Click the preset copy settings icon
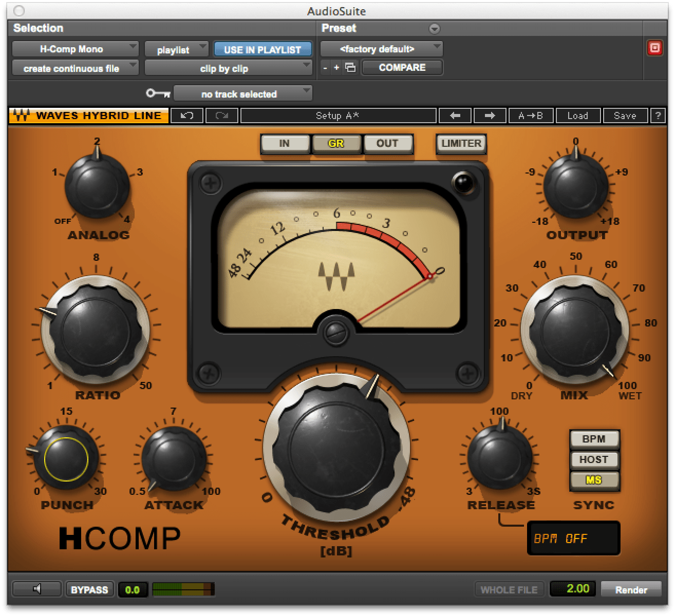Screen dimensions: 675x616 coord(350,68)
